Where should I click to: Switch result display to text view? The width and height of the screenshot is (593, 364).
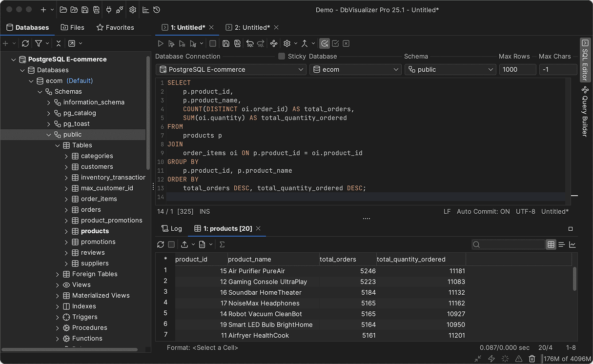[561, 244]
